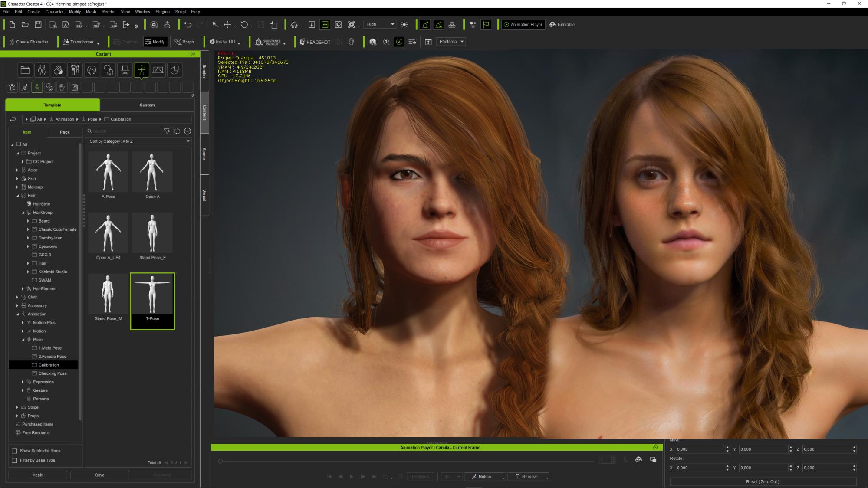
Task: Expand the Cloth tree node
Action: (x=17, y=297)
